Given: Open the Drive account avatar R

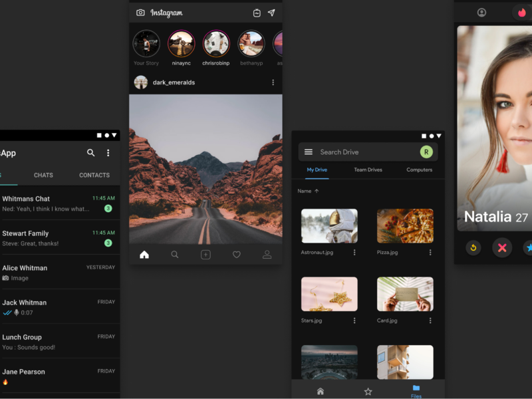Looking at the screenshot, I should click(x=426, y=152).
